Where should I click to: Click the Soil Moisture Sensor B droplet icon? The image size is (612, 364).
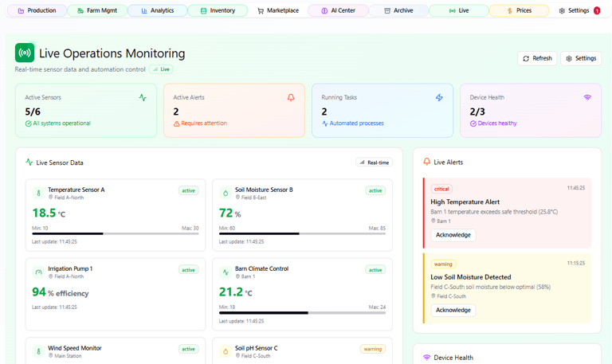click(x=226, y=193)
